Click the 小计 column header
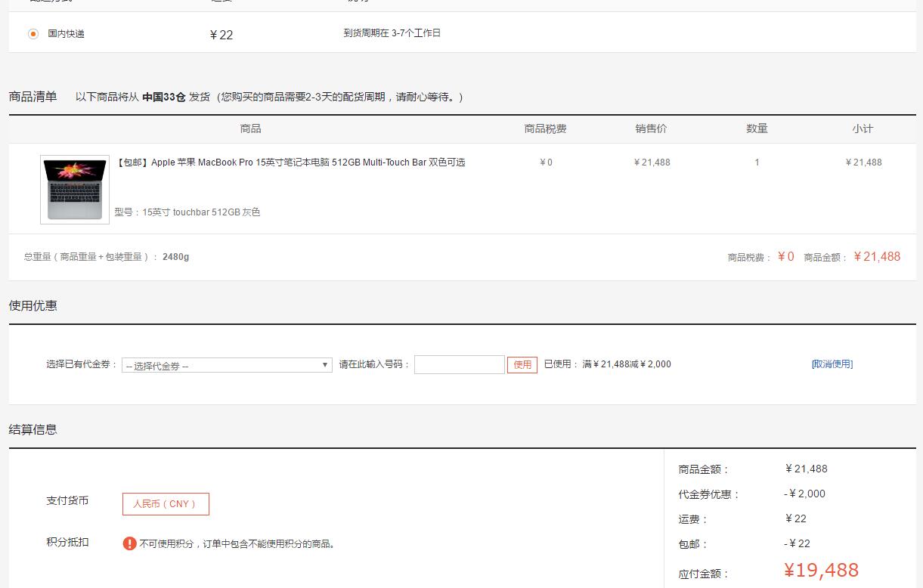The image size is (923, 588). click(863, 128)
